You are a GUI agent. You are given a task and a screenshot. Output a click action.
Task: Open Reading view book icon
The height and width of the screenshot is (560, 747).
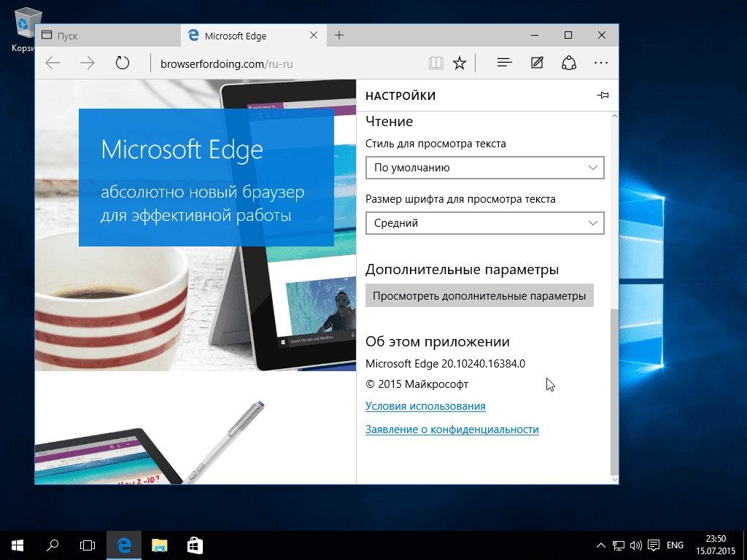[x=436, y=63]
